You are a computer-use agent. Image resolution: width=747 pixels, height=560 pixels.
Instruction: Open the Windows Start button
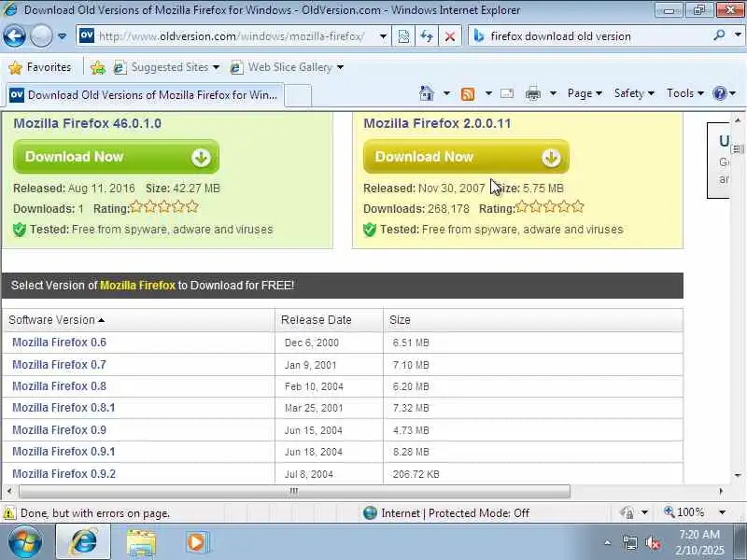pyautogui.click(x=25, y=542)
